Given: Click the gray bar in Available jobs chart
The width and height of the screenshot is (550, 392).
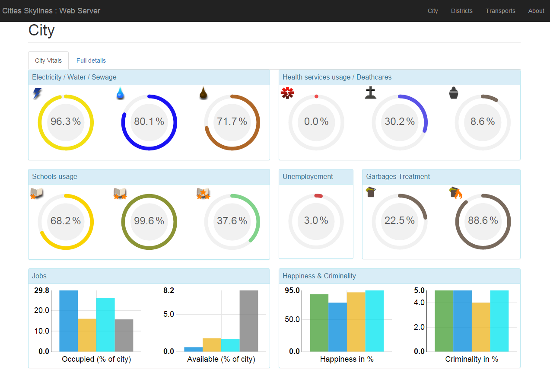Looking at the screenshot, I should 248,321.
